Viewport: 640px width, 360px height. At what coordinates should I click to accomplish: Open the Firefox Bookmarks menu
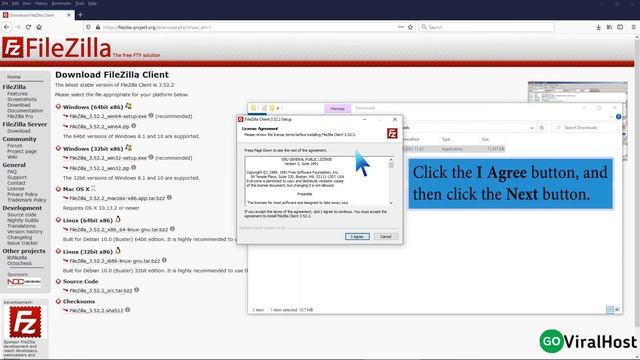click(x=61, y=3)
